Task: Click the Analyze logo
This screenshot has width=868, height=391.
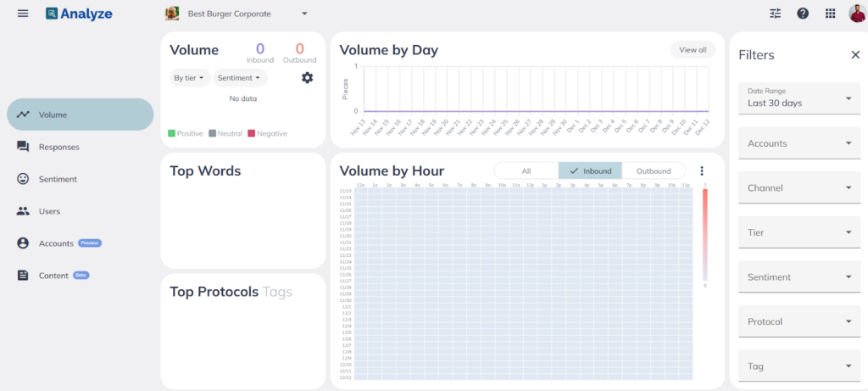Action: tap(79, 14)
